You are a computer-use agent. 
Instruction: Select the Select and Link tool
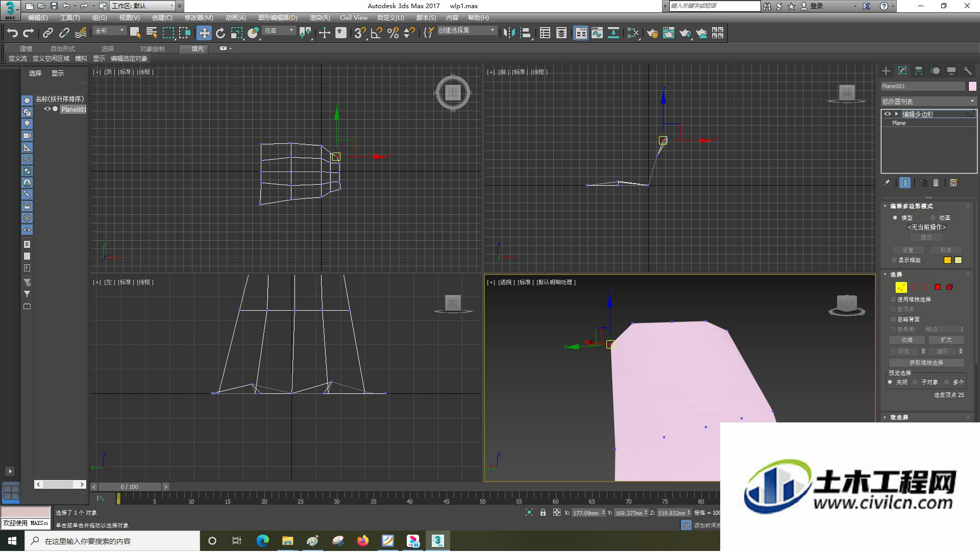pyautogui.click(x=47, y=33)
